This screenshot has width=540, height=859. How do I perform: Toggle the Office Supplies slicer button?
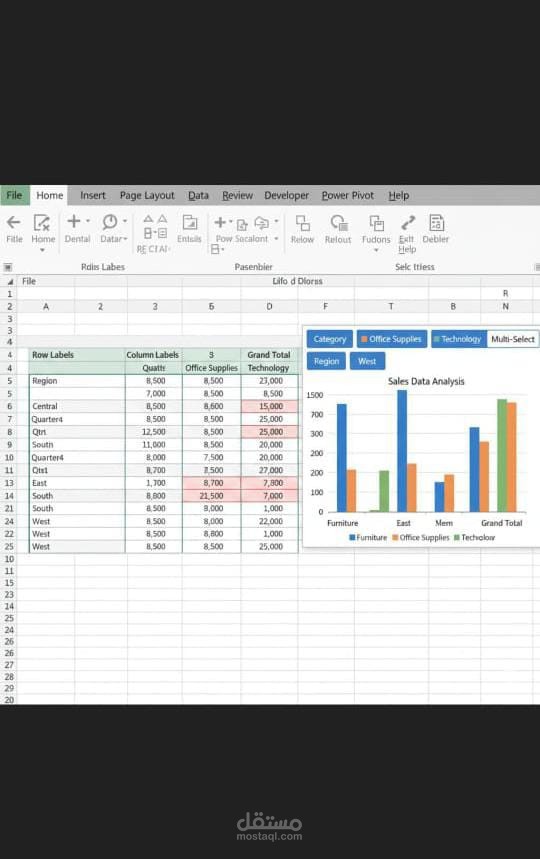click(x=392, y=339)
